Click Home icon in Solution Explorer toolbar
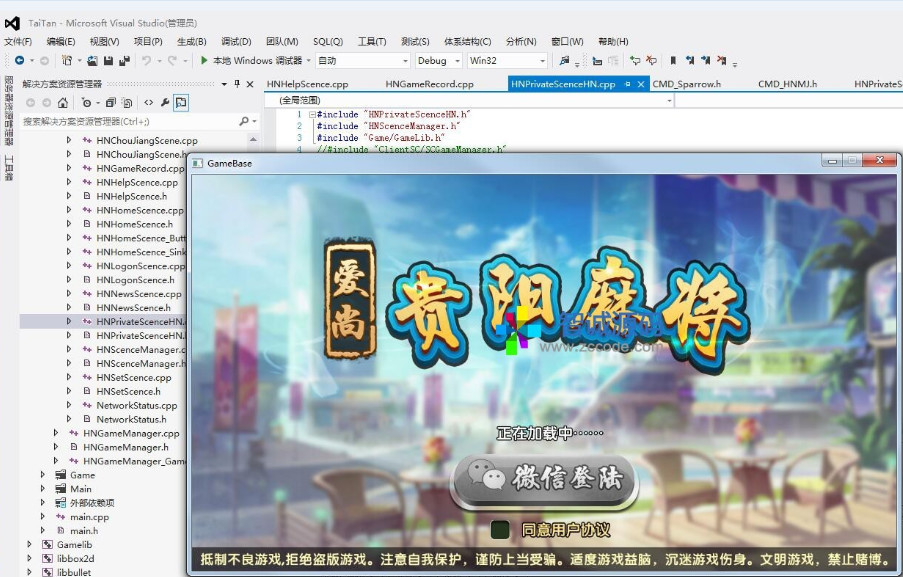 [x=63, y=103]
